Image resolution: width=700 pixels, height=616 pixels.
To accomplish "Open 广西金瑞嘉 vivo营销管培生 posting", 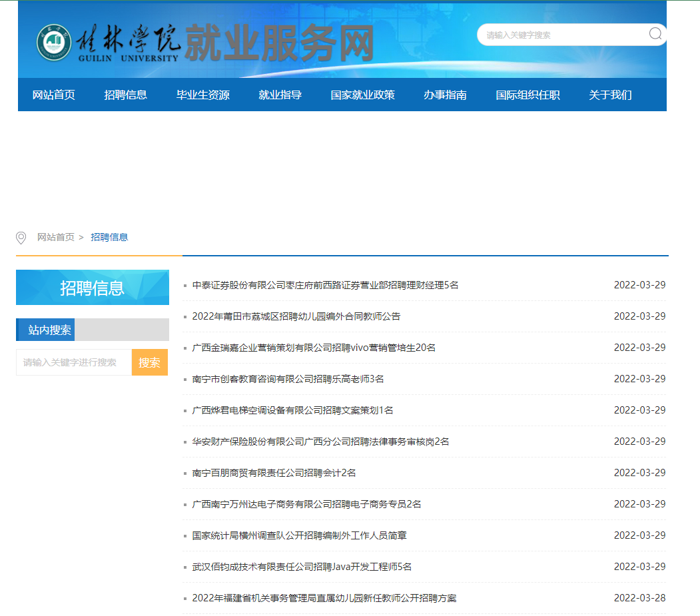I will 314,348.
